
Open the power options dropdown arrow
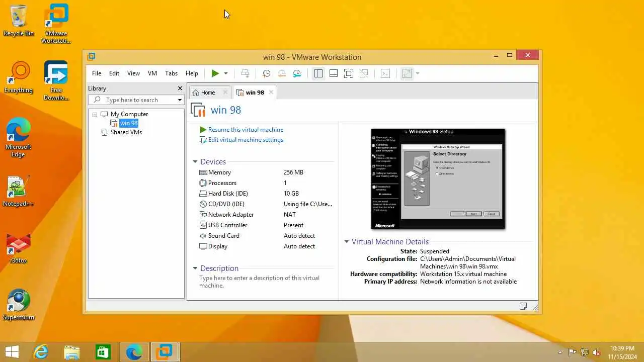226,73
